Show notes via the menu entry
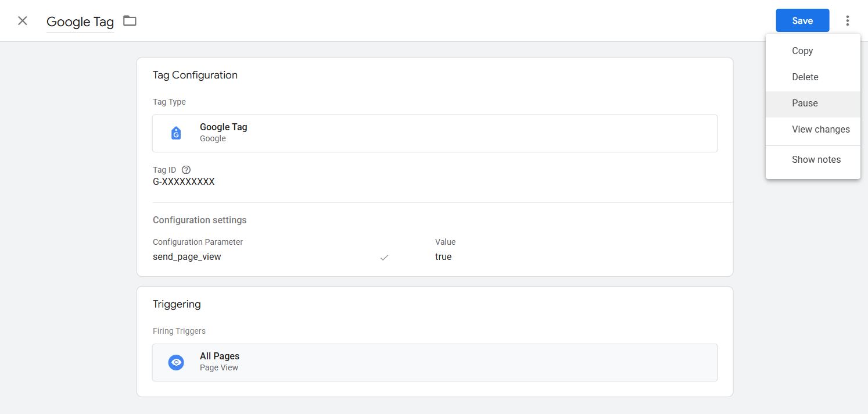This screenshot has width=868, height=414. [x=816, y=159]
